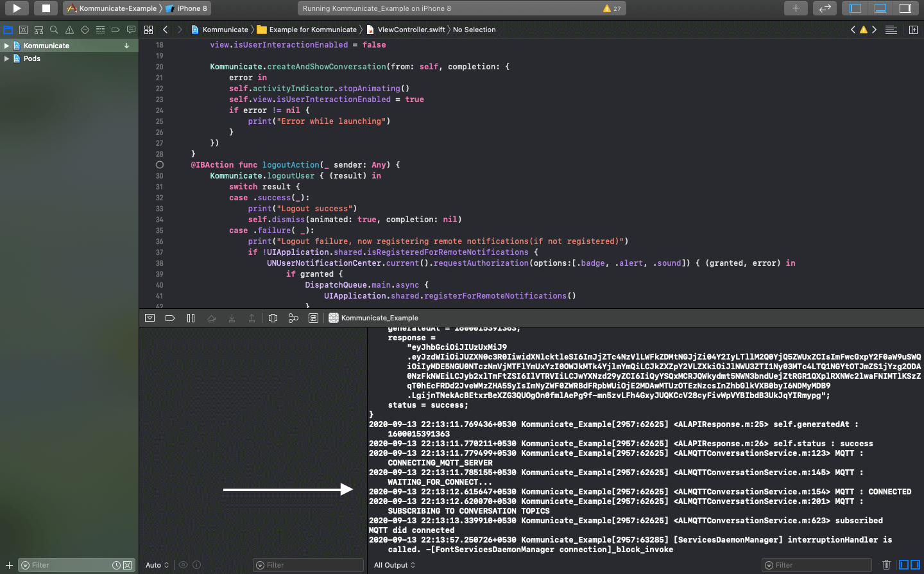Screen dimensions: 924x574
Task: Select the Kommunicate_Example process in the debug bar
Action: pos(373,318)
